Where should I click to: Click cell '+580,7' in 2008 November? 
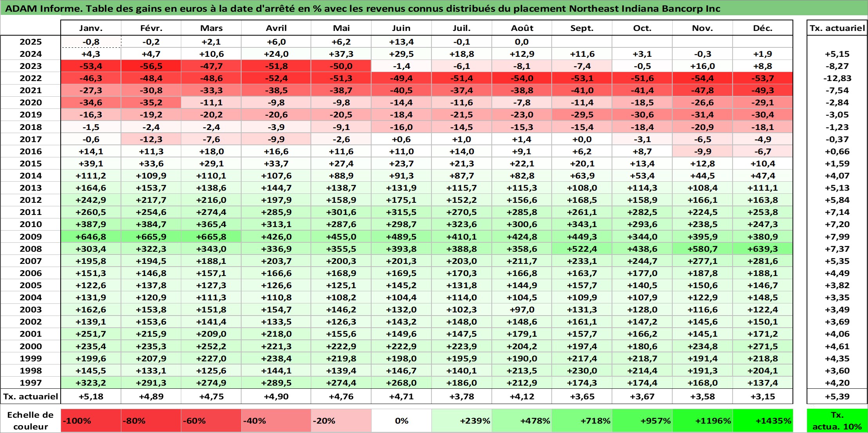(x=702, y=249)
